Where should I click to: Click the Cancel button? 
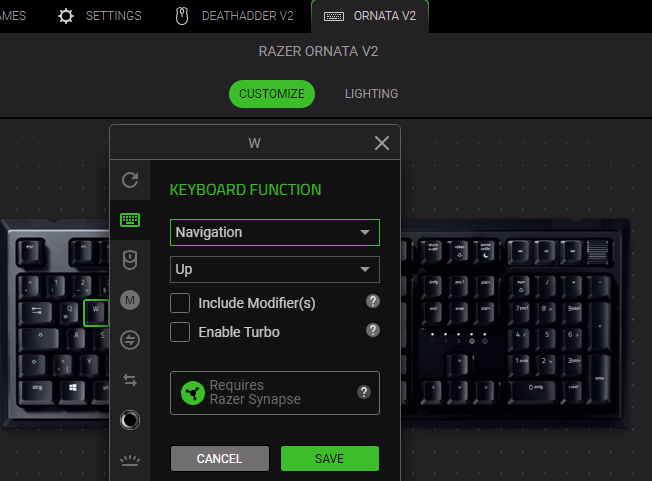219,459
